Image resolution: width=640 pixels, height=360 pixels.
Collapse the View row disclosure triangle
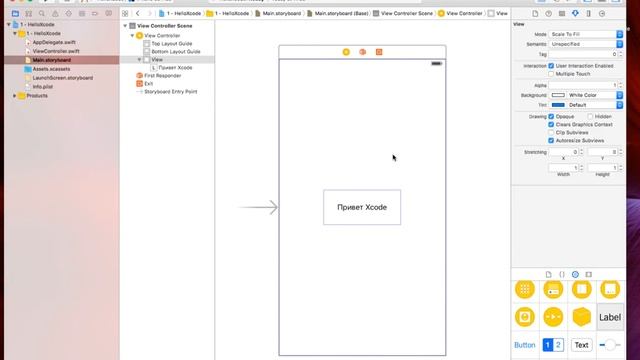click(140, 60)
